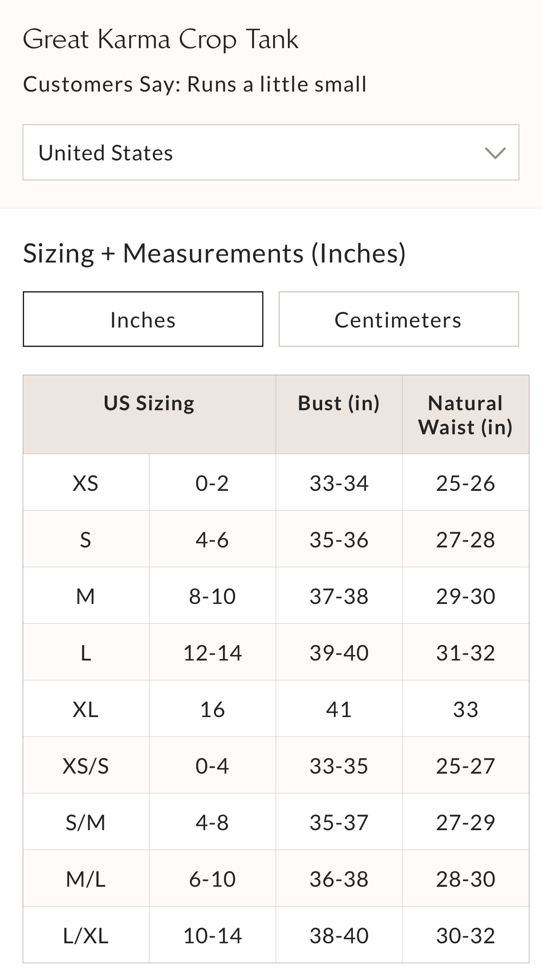Screen dimensions: 542x980
Task: Click the 'Runs a little small' text
Action: click(276, 84)
